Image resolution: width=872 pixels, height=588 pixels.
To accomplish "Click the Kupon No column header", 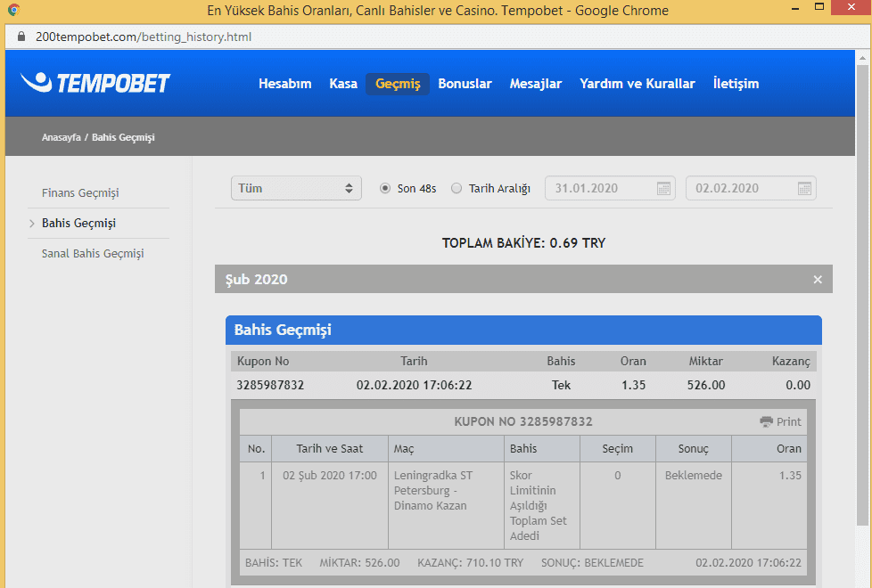I will pyautogui.click(x=263, y=361).
